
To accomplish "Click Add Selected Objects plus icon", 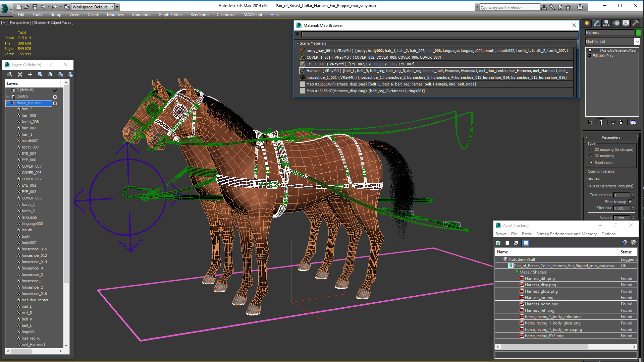I will pyautogui.click(x=30, y=74).
